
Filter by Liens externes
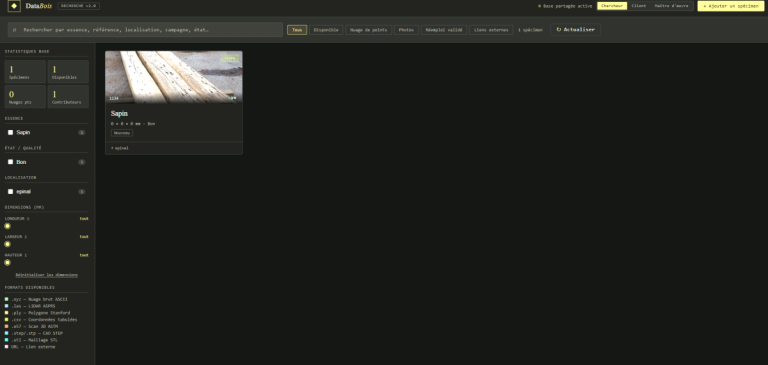(491, 30)
